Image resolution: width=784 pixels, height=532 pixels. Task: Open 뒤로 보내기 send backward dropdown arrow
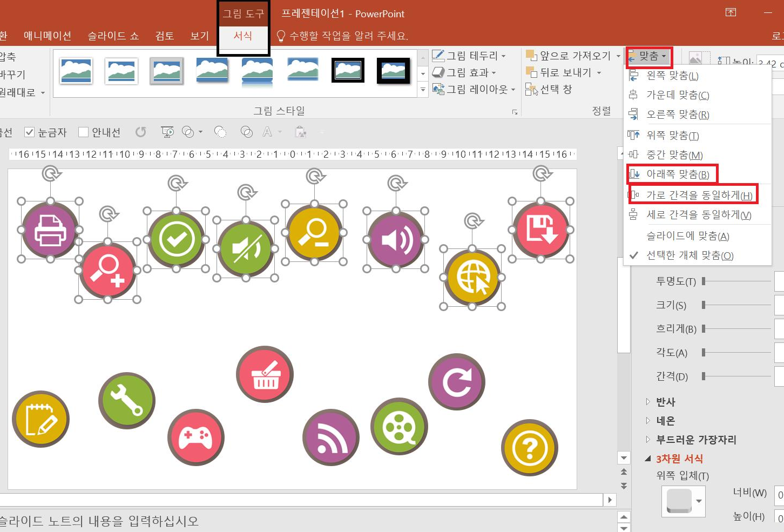tap(599, 72)
